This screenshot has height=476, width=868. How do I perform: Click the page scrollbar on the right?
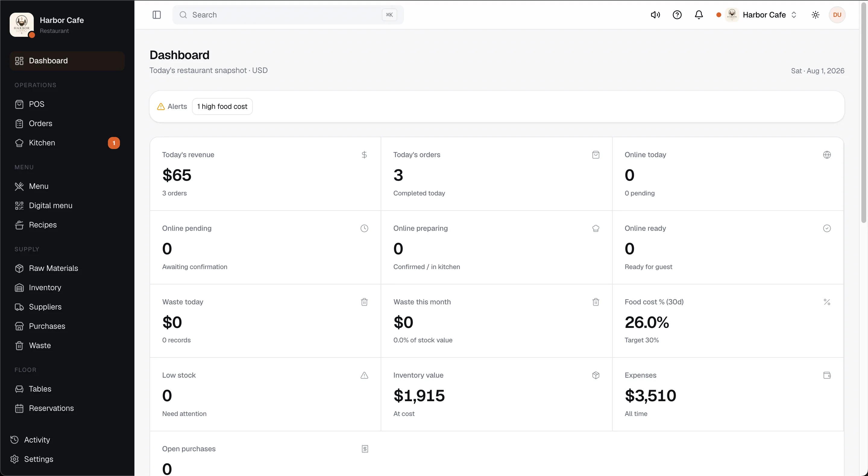[x=863, y=112]
